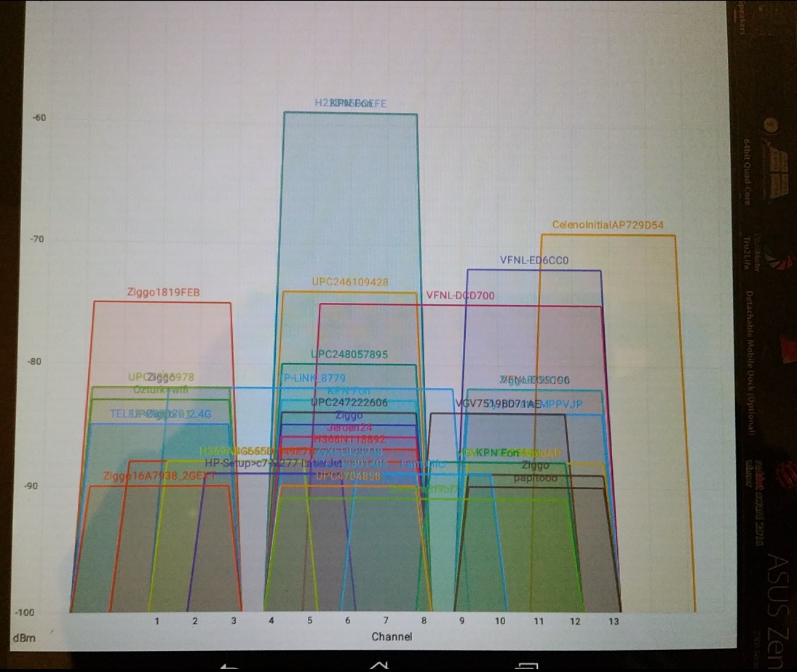This screenshot has height=672, width=797.
Task: Select the VGV7519BD71AE network label
Action: [x=498, y=404]
